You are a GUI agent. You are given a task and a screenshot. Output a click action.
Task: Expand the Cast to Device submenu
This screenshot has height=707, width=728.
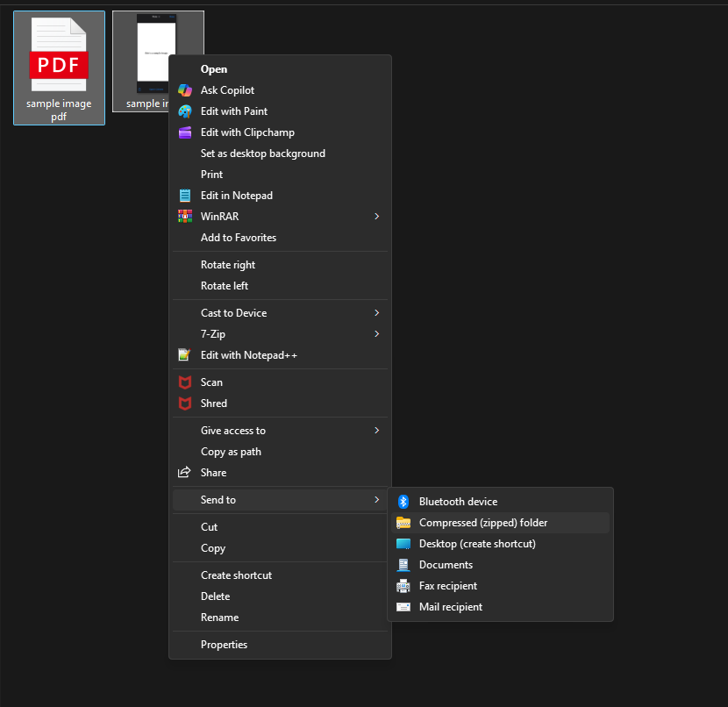coord(233,312)
